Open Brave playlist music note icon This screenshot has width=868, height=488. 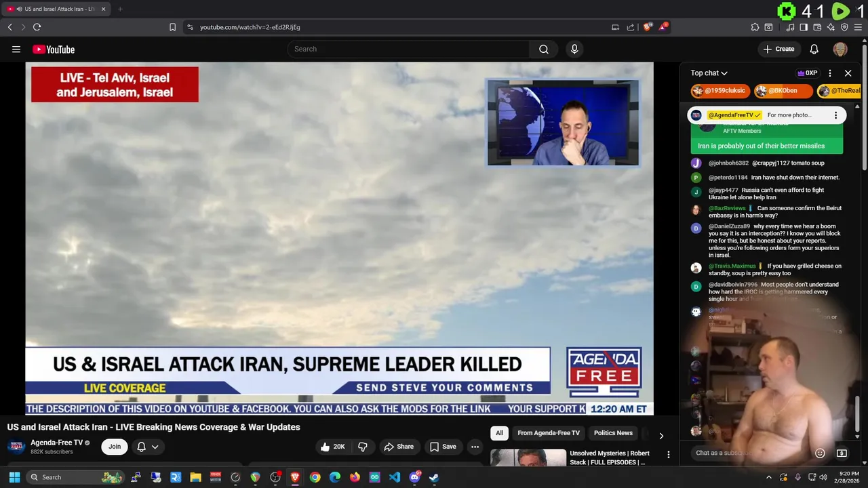(790, 27)
